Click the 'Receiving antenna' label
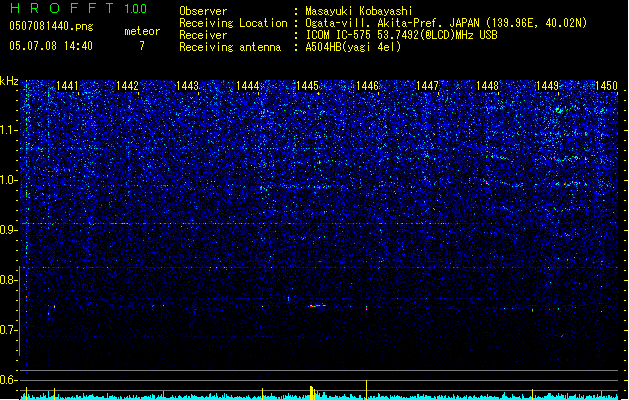The image size is (629, 400). click(230, 47)
